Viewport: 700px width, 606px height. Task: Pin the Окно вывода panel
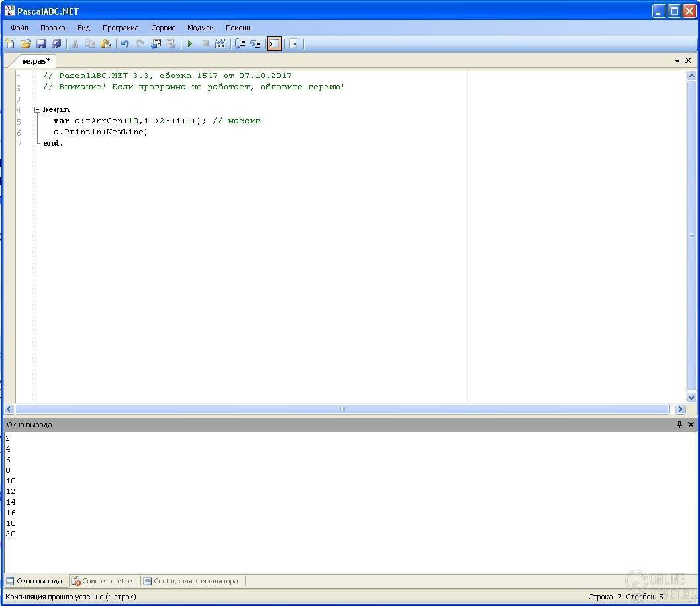click(679, 425)
